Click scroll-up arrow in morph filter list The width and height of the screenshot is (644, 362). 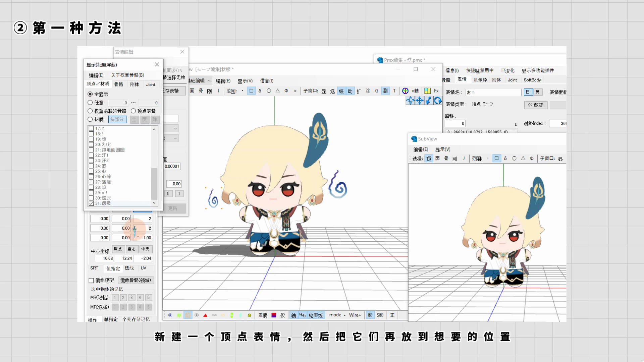[x=154, y=129]
